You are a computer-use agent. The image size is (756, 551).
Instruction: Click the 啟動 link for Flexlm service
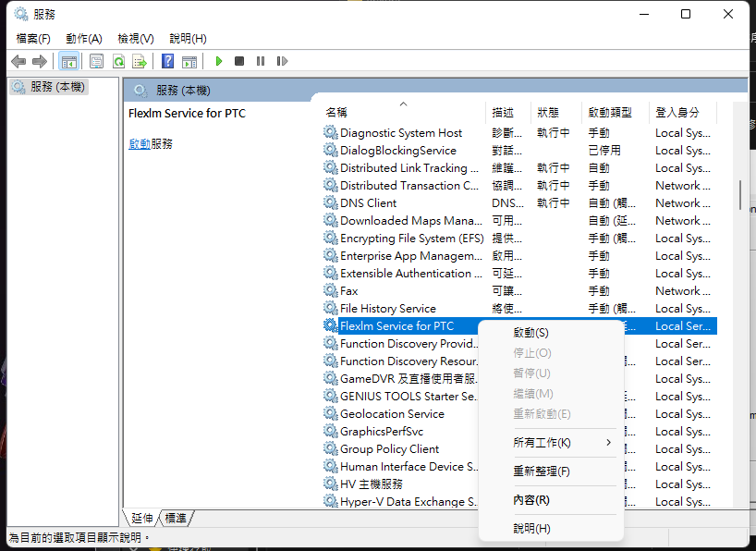tap(139, 144)
